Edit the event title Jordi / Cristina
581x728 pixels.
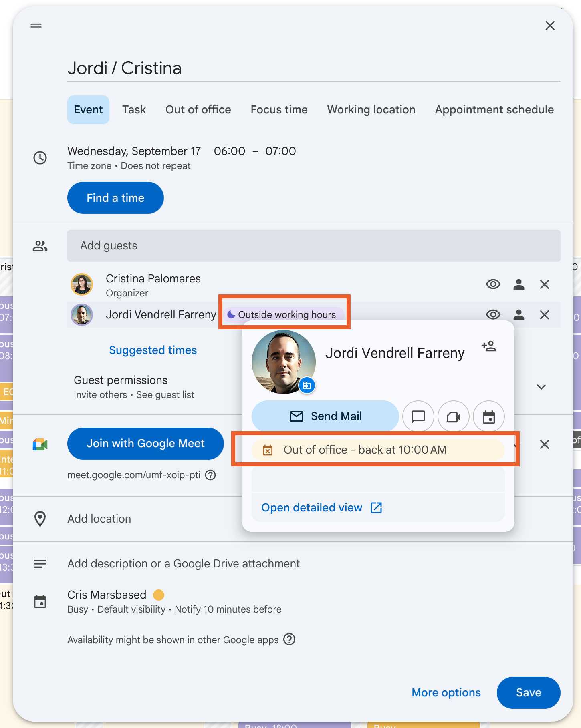click(x=314, y=68)
